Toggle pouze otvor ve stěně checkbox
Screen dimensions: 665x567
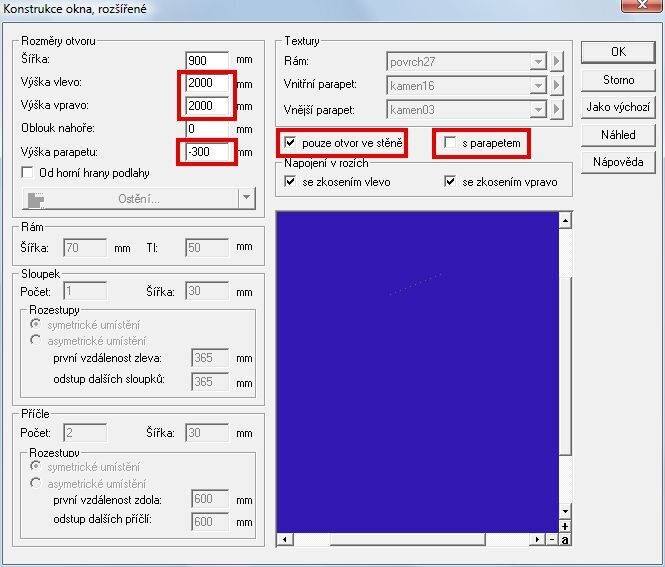pyautogui.click(x=290, y=142)
